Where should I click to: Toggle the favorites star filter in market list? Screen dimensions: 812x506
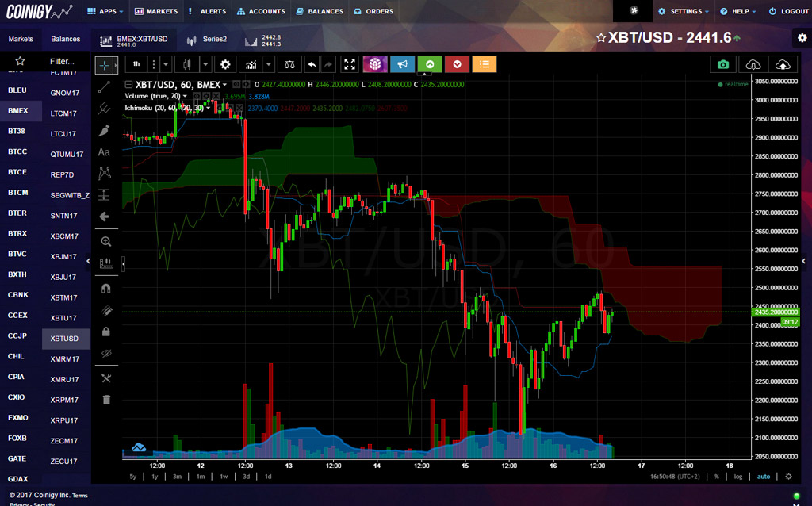pyautogui.click(x=20, y=61)
